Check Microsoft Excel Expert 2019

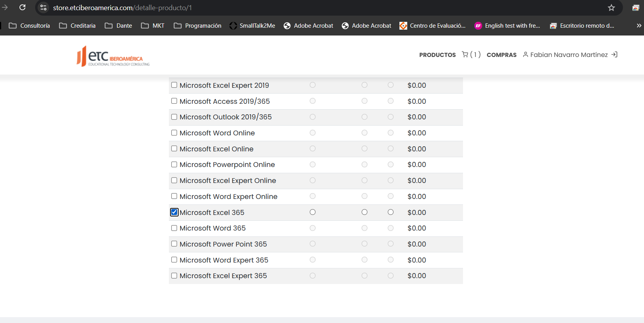point(174,85)
